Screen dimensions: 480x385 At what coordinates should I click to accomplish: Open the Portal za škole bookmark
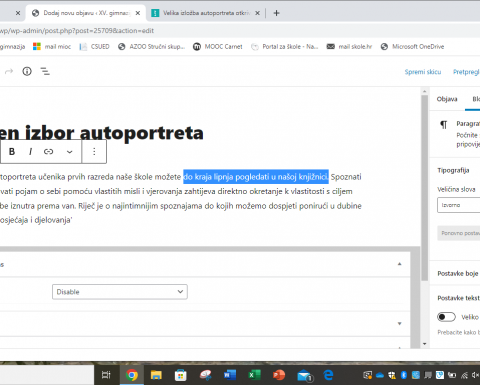(285, 47)
